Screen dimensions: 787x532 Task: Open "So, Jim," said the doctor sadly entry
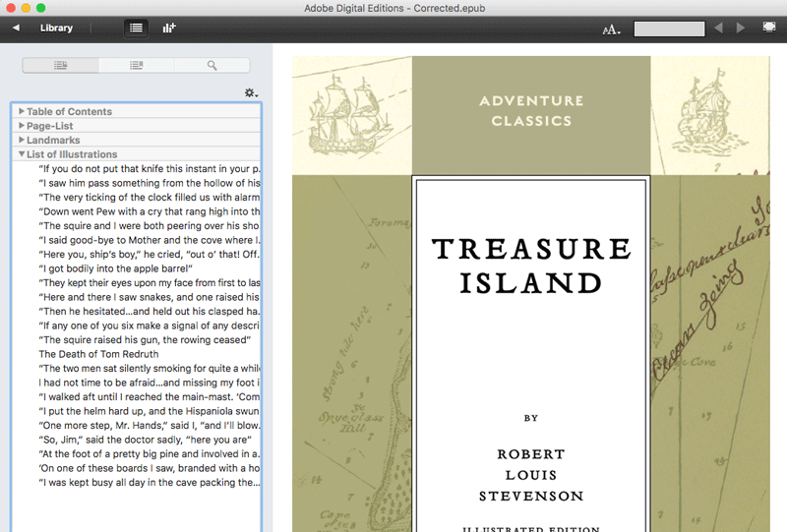coord(145,440)
